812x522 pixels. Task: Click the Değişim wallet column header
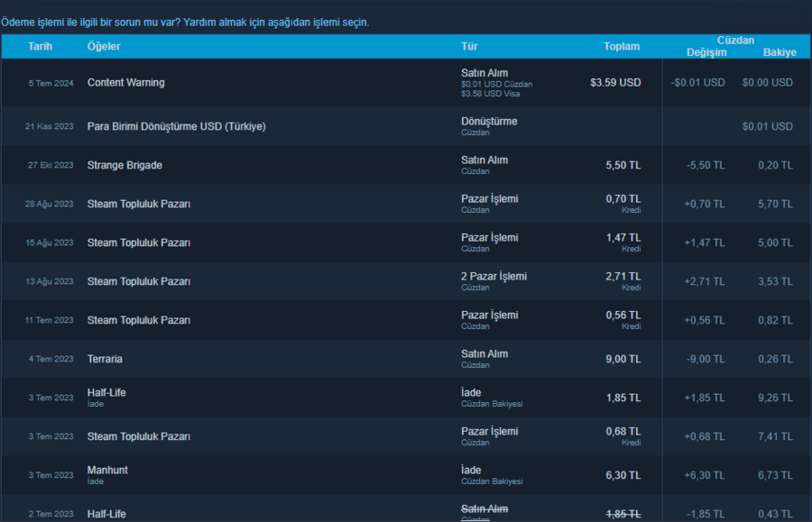706,53
